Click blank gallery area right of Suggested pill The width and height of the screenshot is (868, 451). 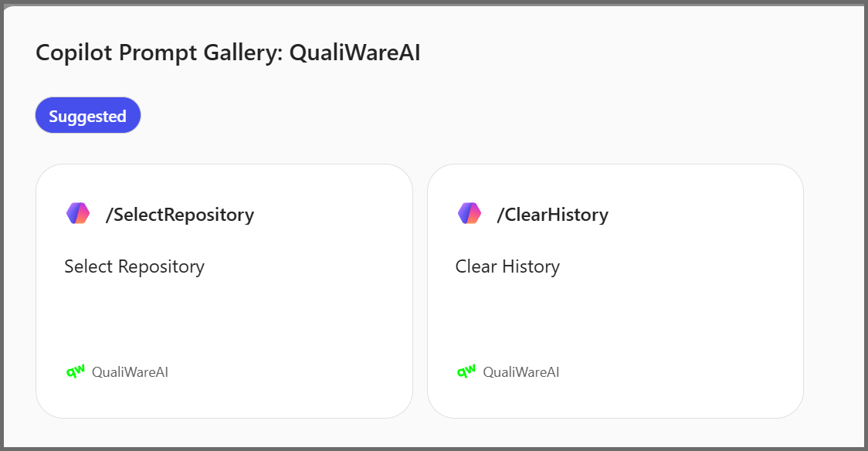[x=463, y=116]
